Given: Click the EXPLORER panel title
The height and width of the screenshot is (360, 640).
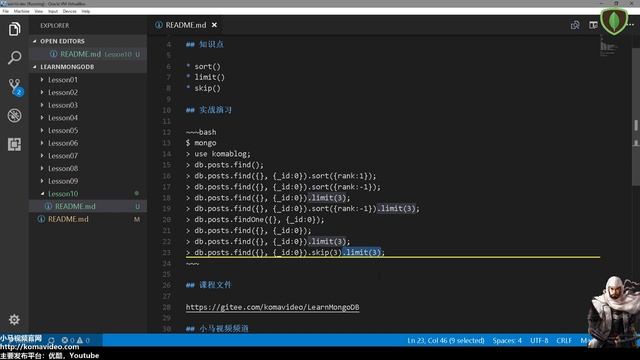Looking at the screenshot, I should [55, 25].
